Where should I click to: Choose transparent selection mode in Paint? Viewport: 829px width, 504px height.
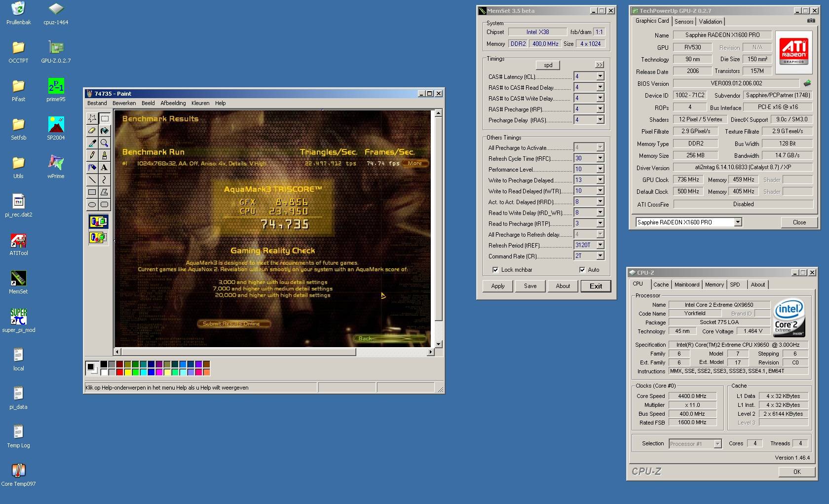tap(98, 238)
